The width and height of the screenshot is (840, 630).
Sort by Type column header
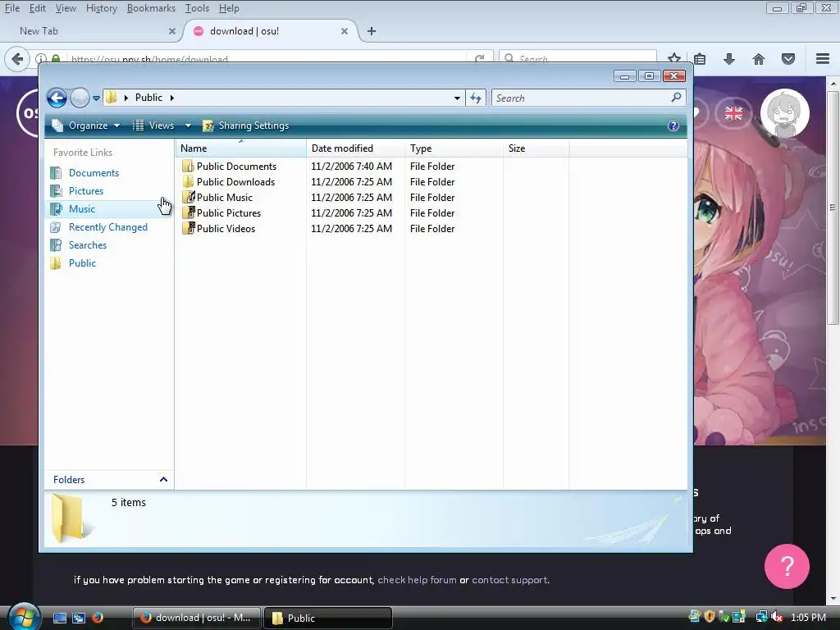[454, 148]
